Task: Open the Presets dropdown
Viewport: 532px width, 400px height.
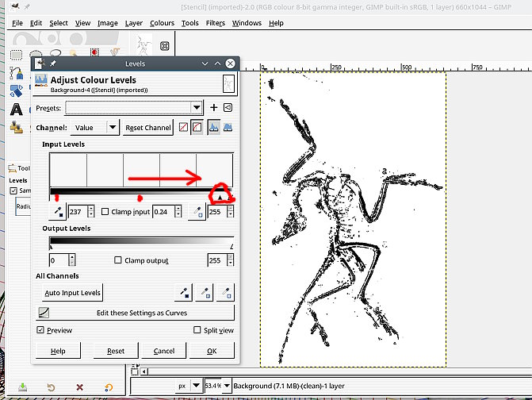Action: (x=133, y=107)
